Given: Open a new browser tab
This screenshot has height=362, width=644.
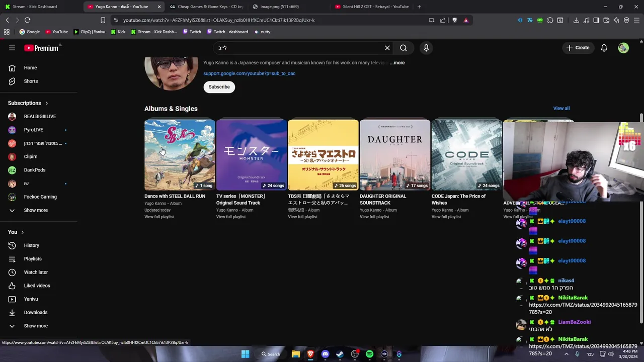Looking at the screenshot, I should pyautogui.click(x=419, y=7).
